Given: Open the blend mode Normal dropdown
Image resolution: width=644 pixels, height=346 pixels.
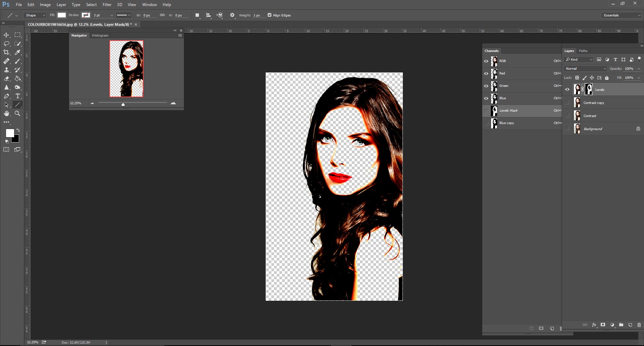Looking at the screenshot, I should tap(585, 69).
